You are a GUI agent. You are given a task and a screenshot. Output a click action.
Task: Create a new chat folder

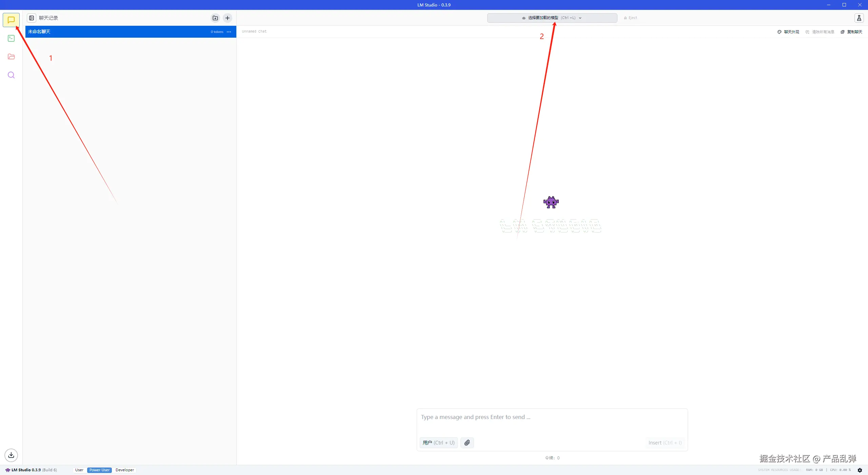pos(215,18)
